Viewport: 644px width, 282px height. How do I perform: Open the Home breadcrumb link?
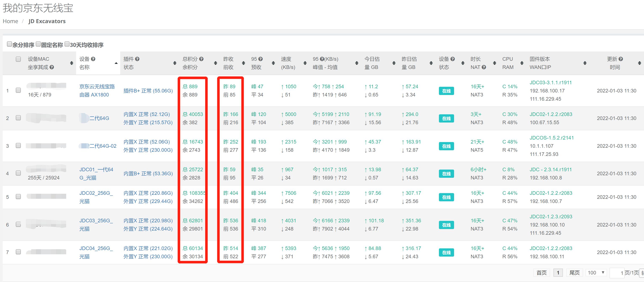(x=10, y=21)
